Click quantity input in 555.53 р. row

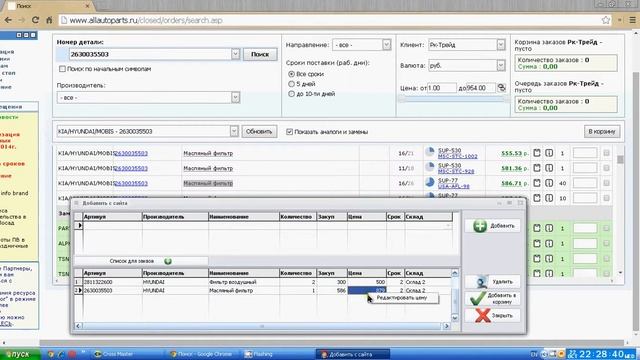point(585,153)
